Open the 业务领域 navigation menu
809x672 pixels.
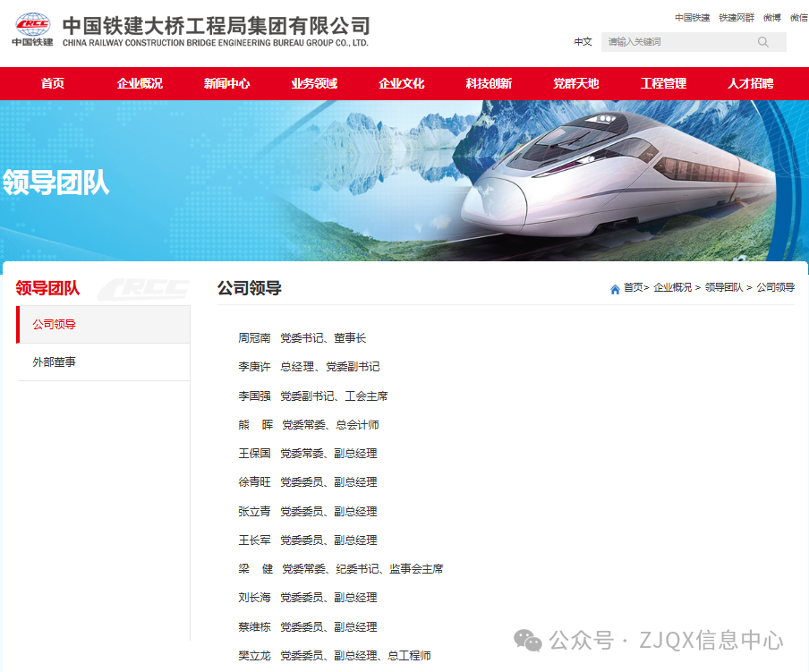314,84
